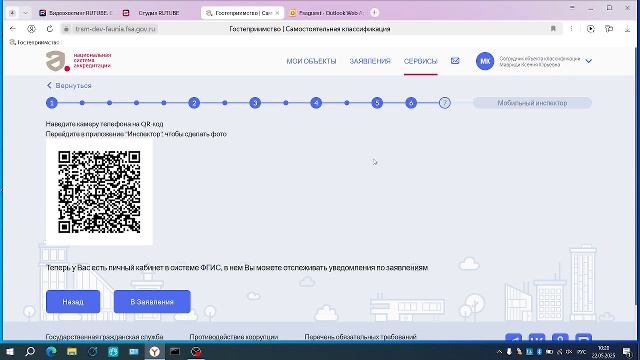Open the browser three-dot page menu

[571, 29]
